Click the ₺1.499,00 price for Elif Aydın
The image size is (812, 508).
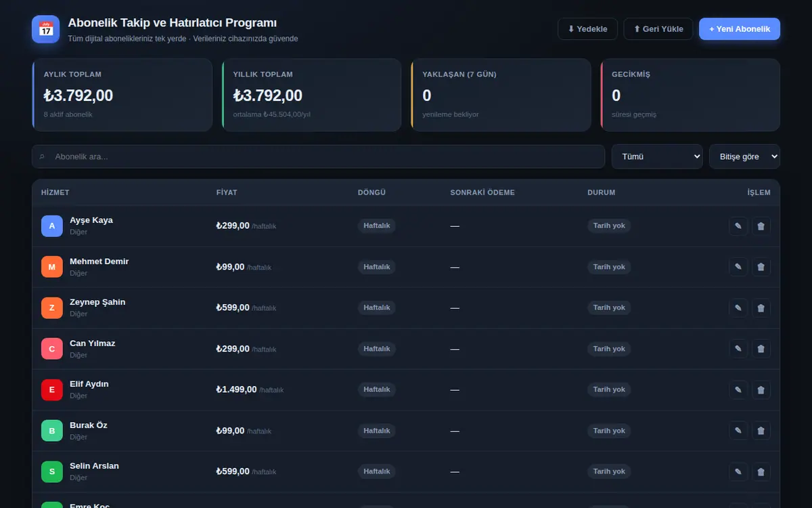click(x=237, y=389)
